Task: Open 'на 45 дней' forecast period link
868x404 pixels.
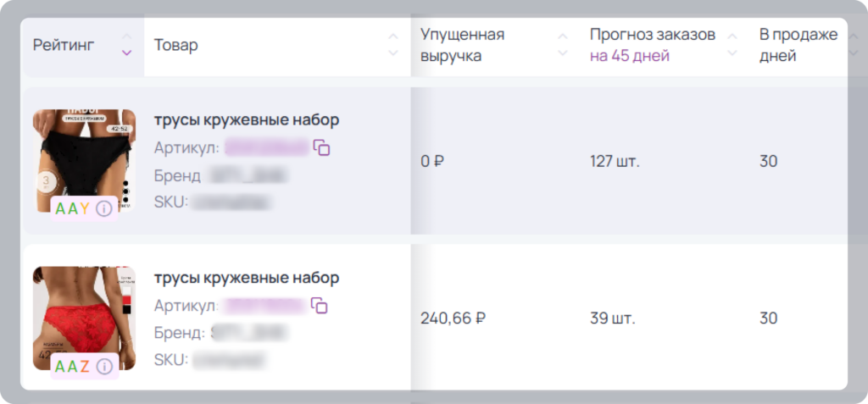Action: pyautogui.click(x=630, y=56)
